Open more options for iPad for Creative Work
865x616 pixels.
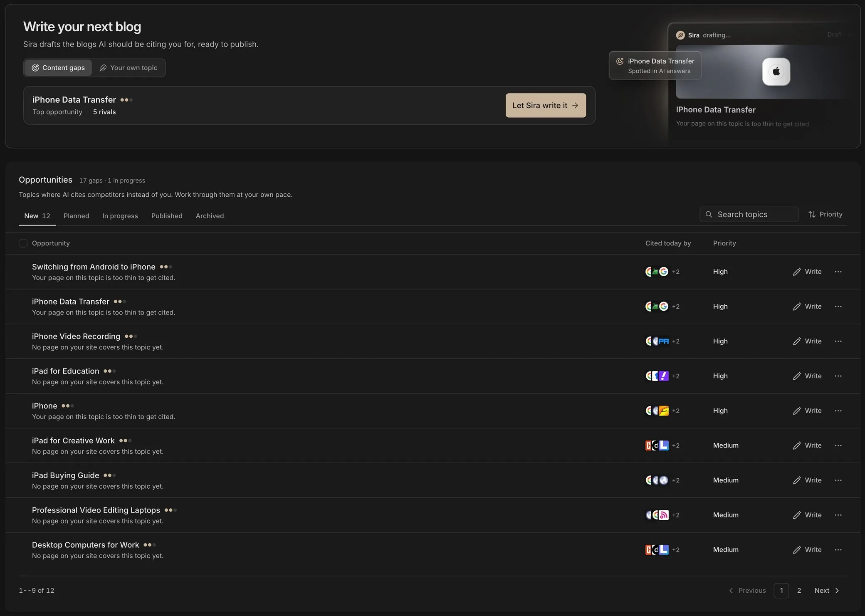click(x=838, y=445)
